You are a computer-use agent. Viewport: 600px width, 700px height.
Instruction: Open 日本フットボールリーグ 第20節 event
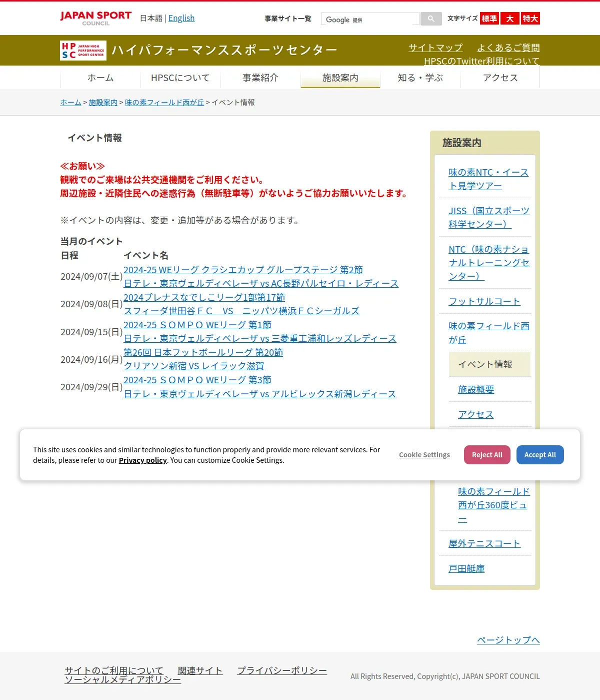pos(203,352)
